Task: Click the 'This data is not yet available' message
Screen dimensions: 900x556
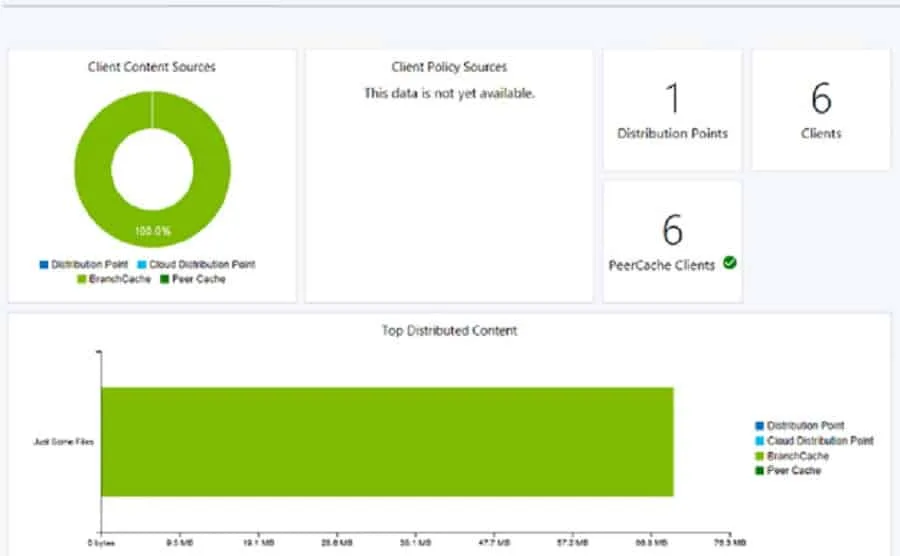Action: point(449,93)
